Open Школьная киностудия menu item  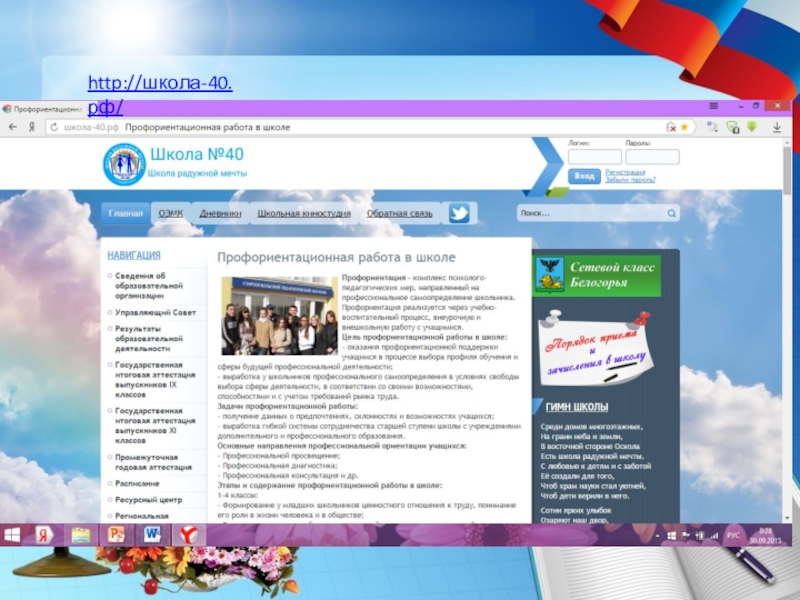(x=304, y=213)
